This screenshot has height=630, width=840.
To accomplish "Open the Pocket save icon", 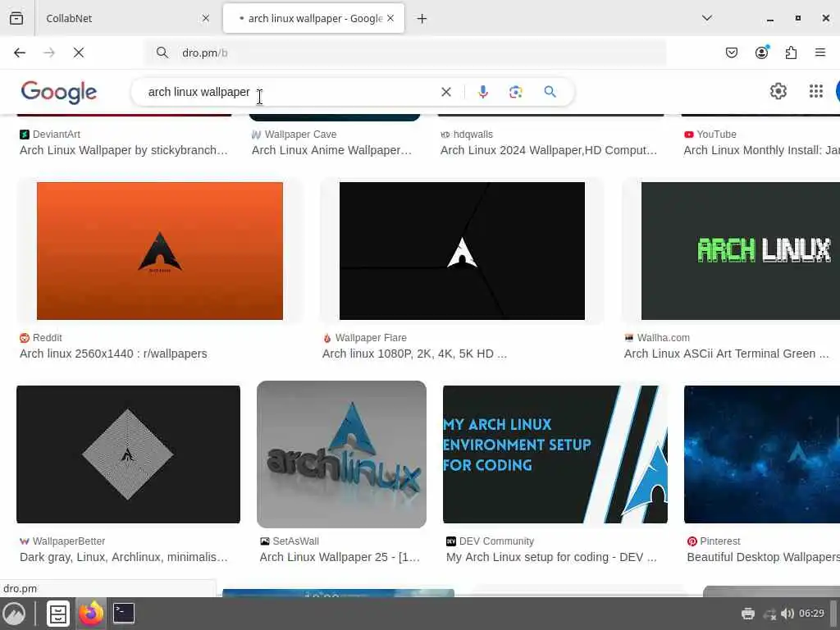I will [732, 52].
